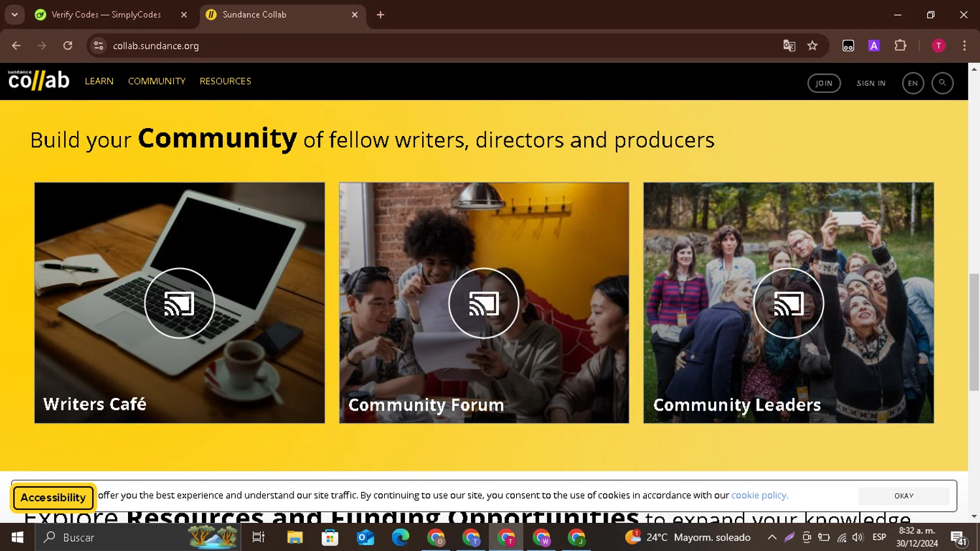The image size is (980, 551).
Task: Bookmark this page with the star
Action: 812,46
